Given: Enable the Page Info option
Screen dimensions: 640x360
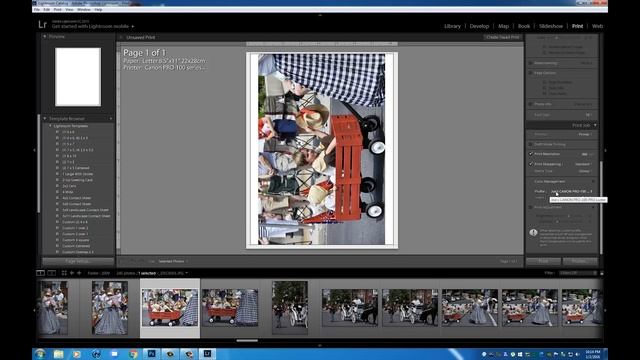Looking at the screenshot, I should (x=544, y=88).
